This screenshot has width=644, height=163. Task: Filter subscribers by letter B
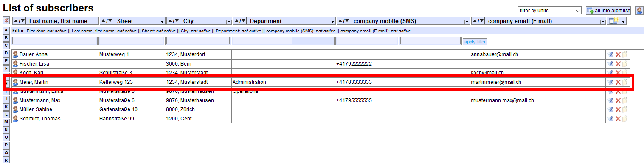pyautogui.click(x=6, y=38)
